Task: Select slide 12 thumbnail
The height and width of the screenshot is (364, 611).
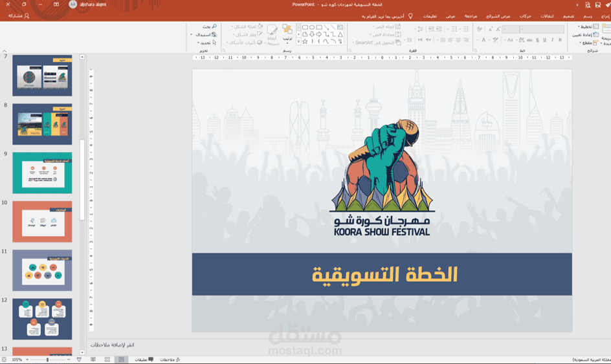Action: (42, 319)
